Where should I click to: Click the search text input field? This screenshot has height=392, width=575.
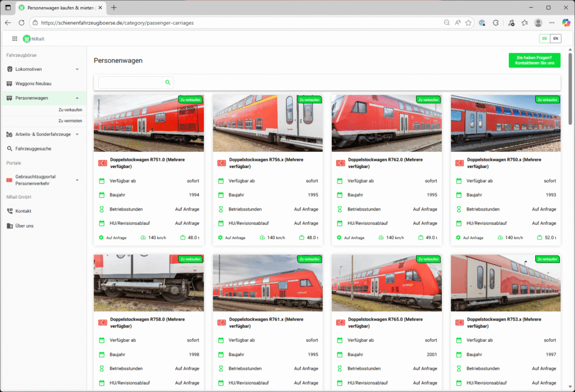(130, 83)
